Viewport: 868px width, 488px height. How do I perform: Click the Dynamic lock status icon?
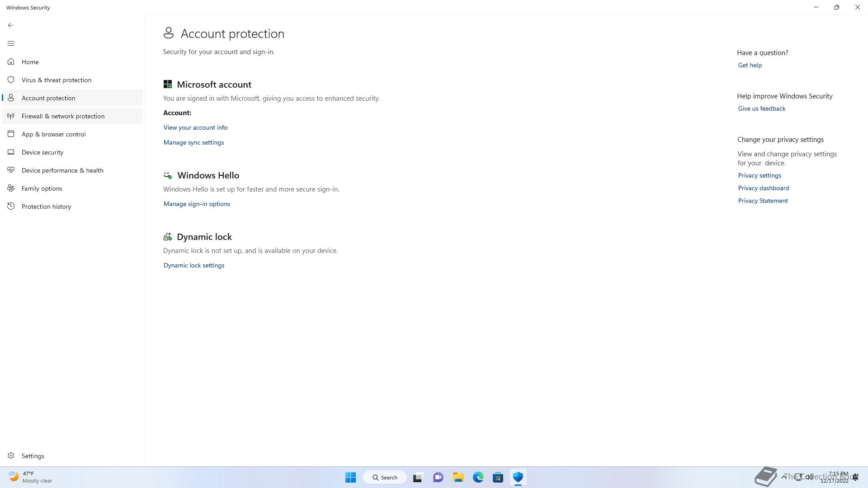168,237
